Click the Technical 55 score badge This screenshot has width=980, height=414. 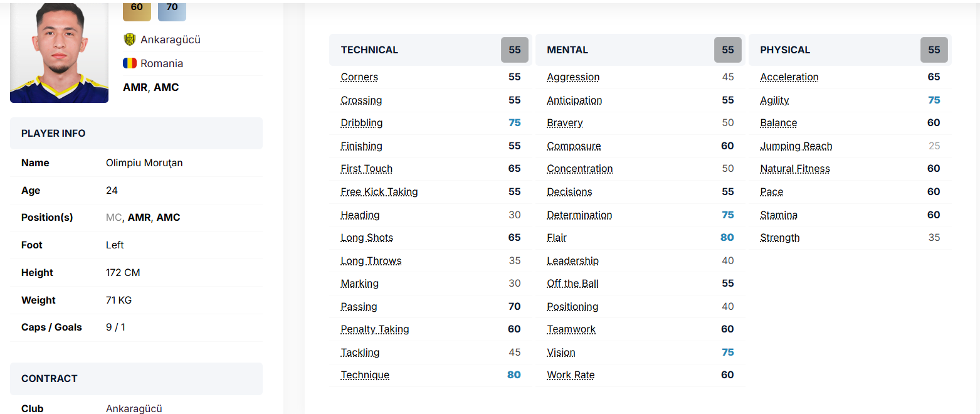pyautogui.click(x=515, y=50)
